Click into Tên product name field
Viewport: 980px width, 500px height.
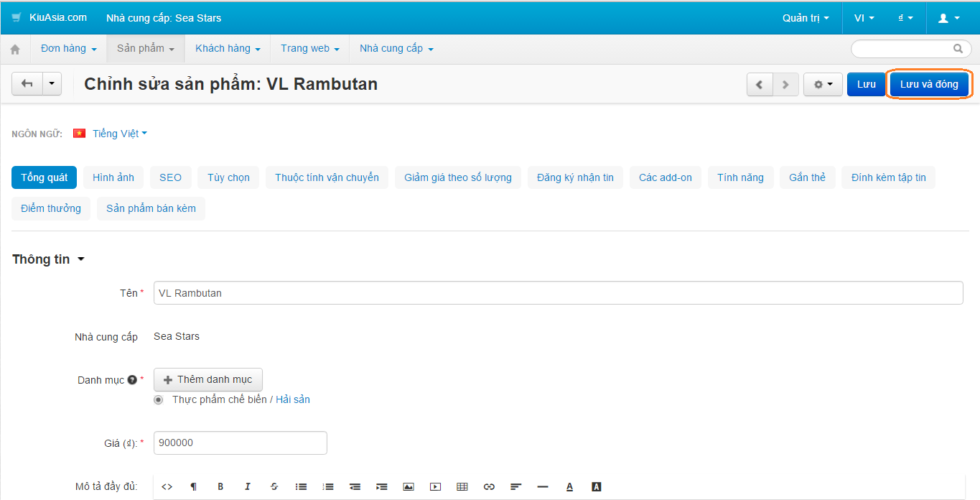tap(559, 293)
